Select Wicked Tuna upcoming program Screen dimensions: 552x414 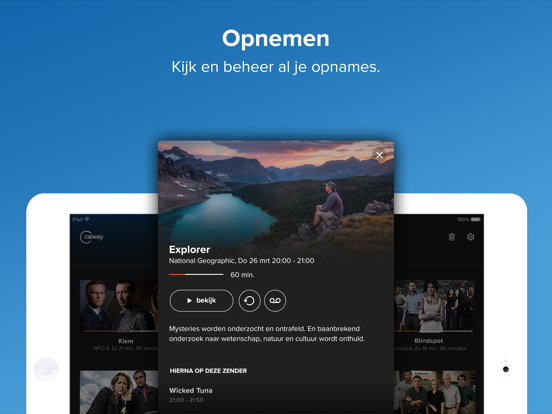(x=191, y=395)
